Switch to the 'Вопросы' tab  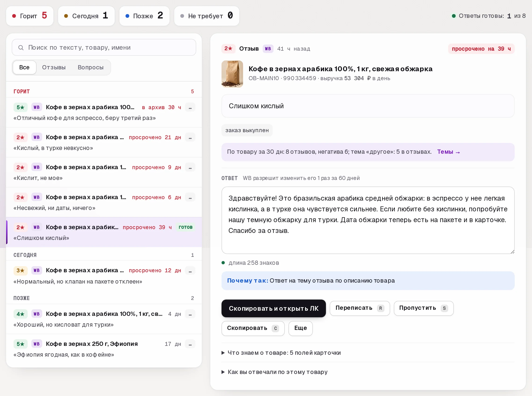click(91, 67)
